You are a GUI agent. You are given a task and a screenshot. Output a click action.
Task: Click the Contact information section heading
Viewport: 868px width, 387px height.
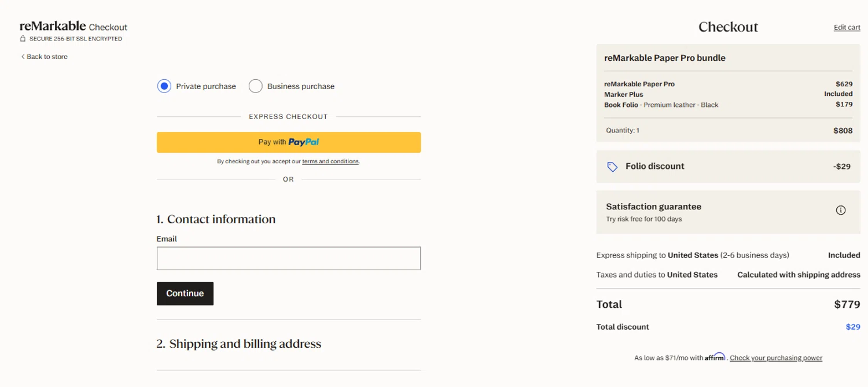216,219
